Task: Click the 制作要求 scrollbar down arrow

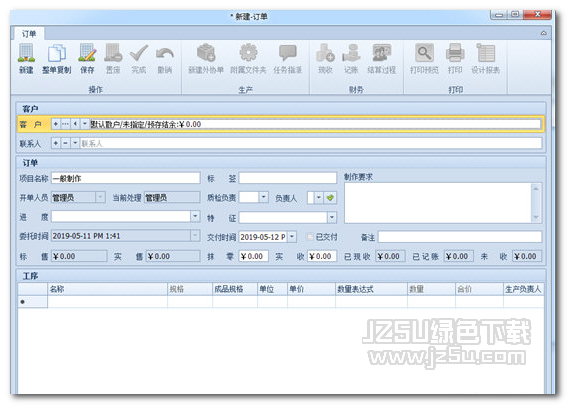Action: [536, 217]
